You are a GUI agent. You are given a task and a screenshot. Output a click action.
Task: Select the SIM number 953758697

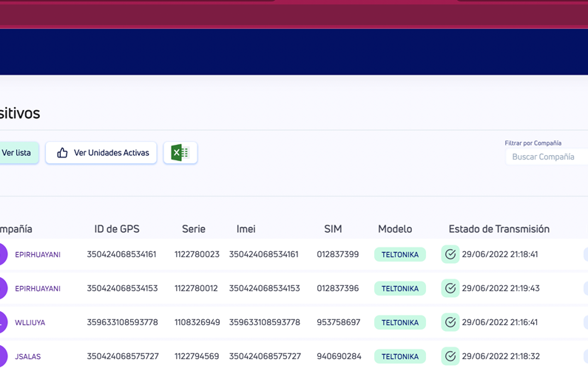[338, 323]
